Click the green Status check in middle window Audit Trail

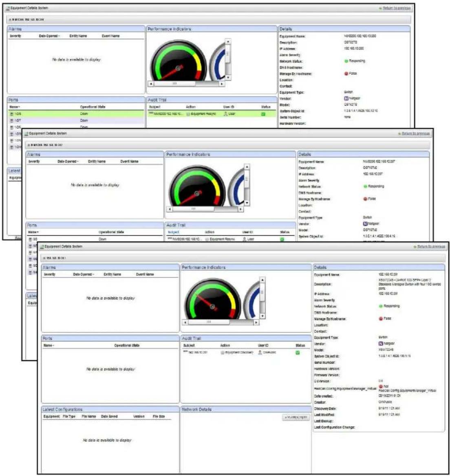pos(282,239)
